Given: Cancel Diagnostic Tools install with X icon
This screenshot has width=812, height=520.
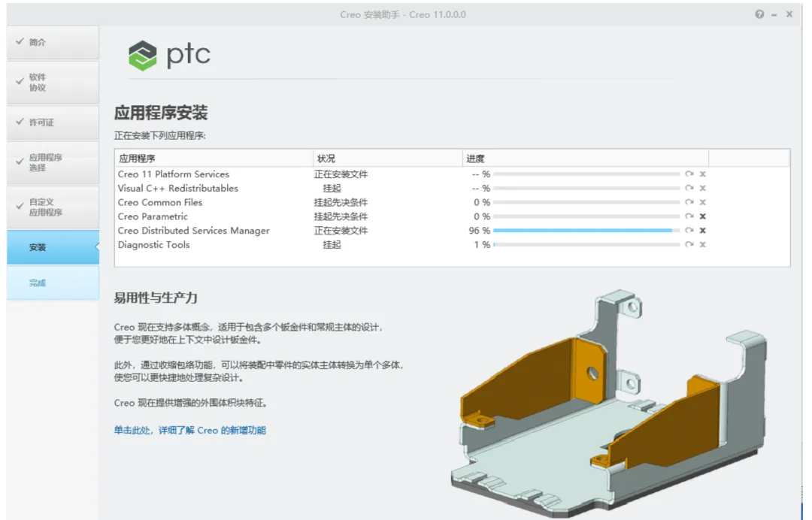Looking at the screenshot, I should [703, 244].
